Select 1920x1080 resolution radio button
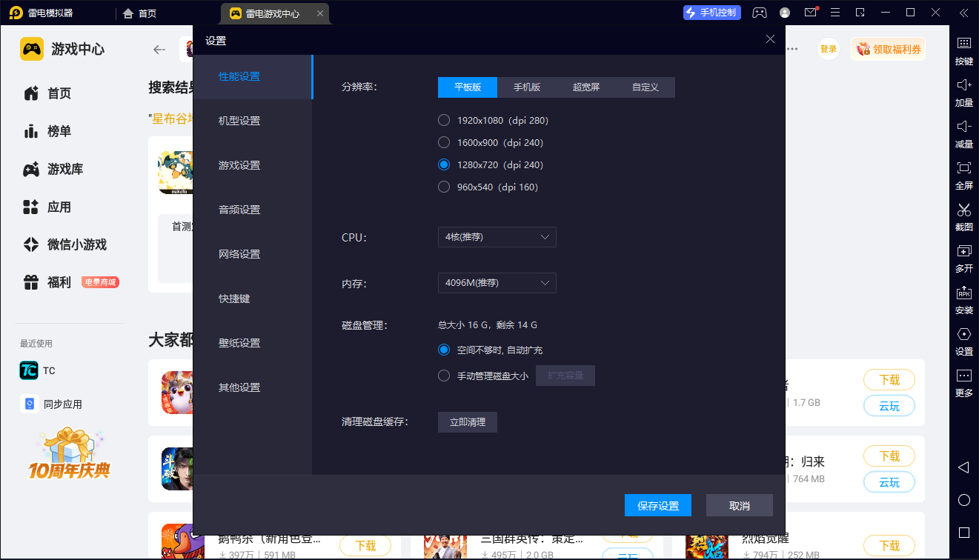 pos(444,120)
